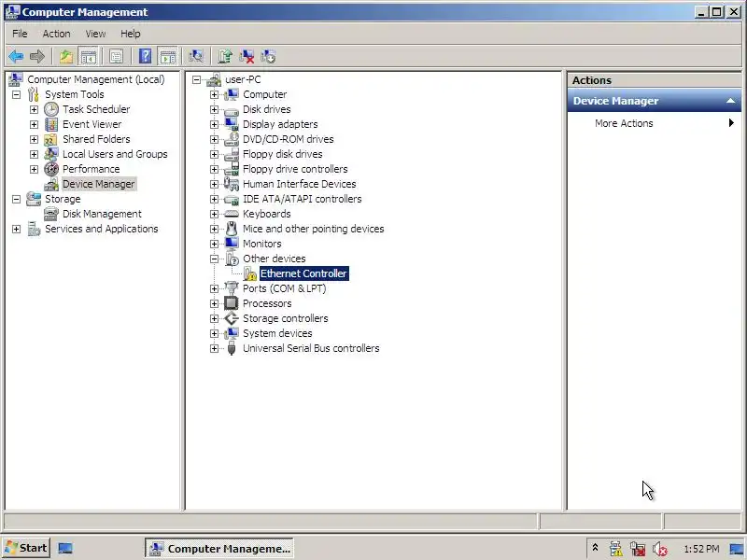Click the Uninstall device icon with red X
747x560 pixels.
(x=247, y=57)
